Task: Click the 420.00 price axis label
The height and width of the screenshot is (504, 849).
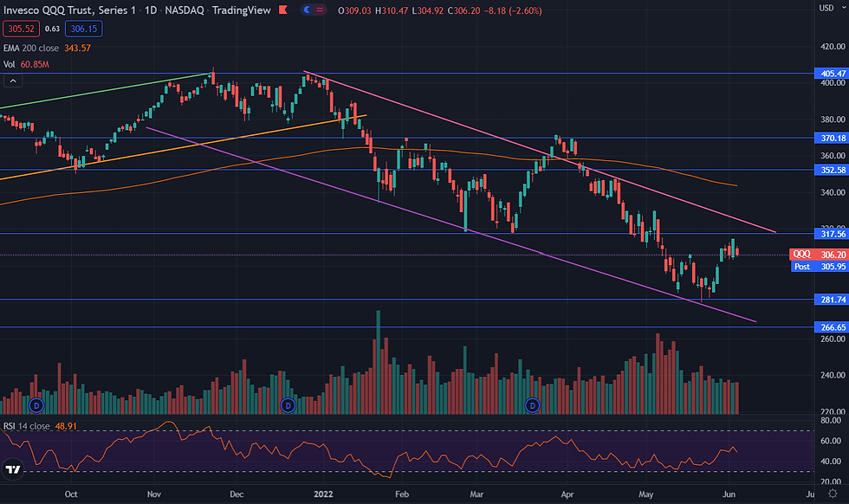Action: (833, 47)
